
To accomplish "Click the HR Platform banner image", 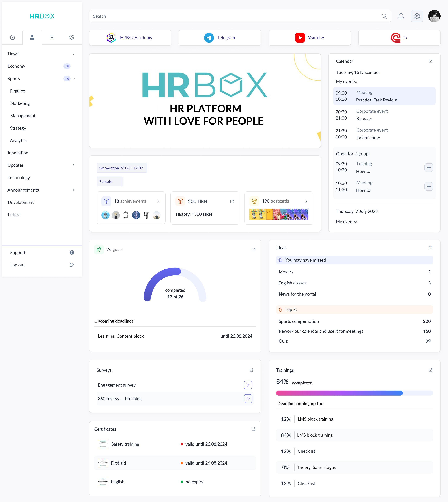I will (205, 101).
